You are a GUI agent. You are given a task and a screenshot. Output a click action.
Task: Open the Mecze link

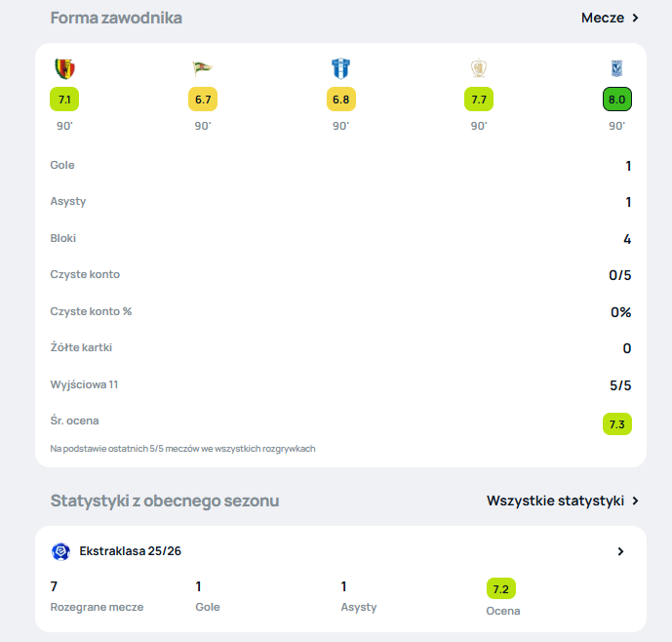pyautogui.click(x=603, y=18)
